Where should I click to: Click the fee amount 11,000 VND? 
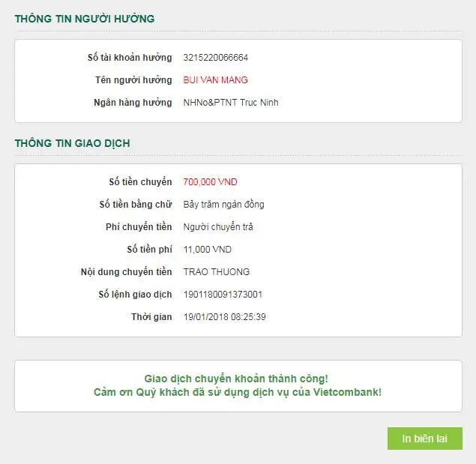tap(208, 250)
